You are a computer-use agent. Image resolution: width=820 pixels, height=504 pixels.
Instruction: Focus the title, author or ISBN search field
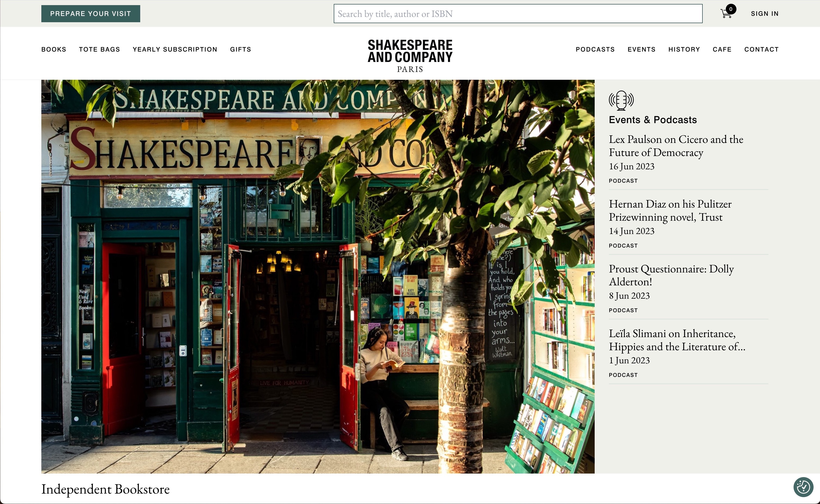coord(518,14)
